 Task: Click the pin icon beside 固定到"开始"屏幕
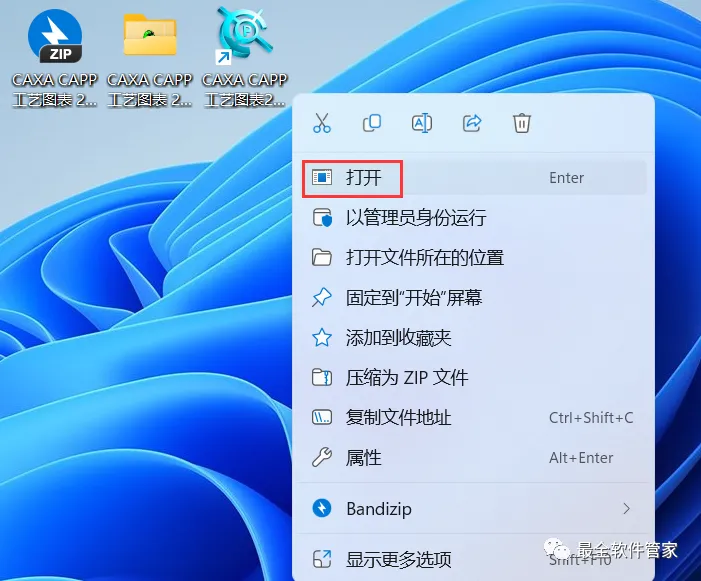click(322, 298)
